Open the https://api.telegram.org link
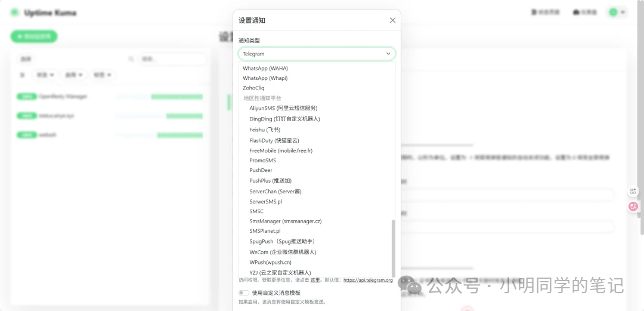Screen dimensions: 644x311 click(368, 280)
